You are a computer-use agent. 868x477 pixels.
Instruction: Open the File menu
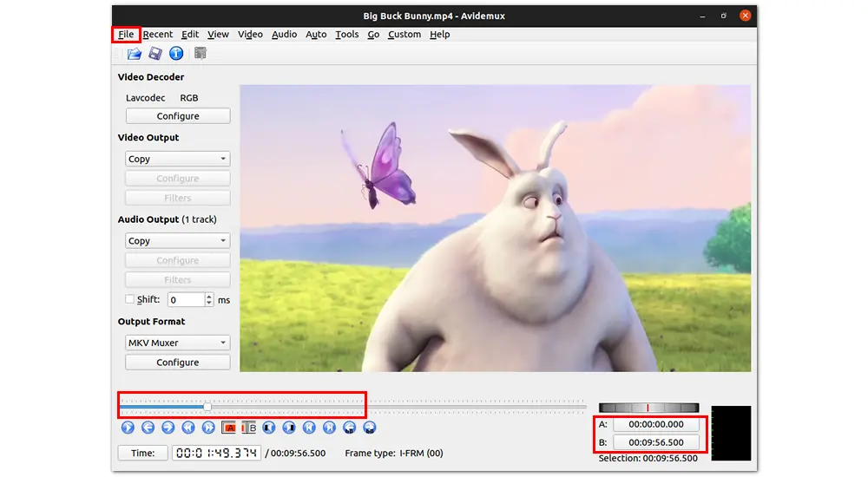[x=126, y=35]
